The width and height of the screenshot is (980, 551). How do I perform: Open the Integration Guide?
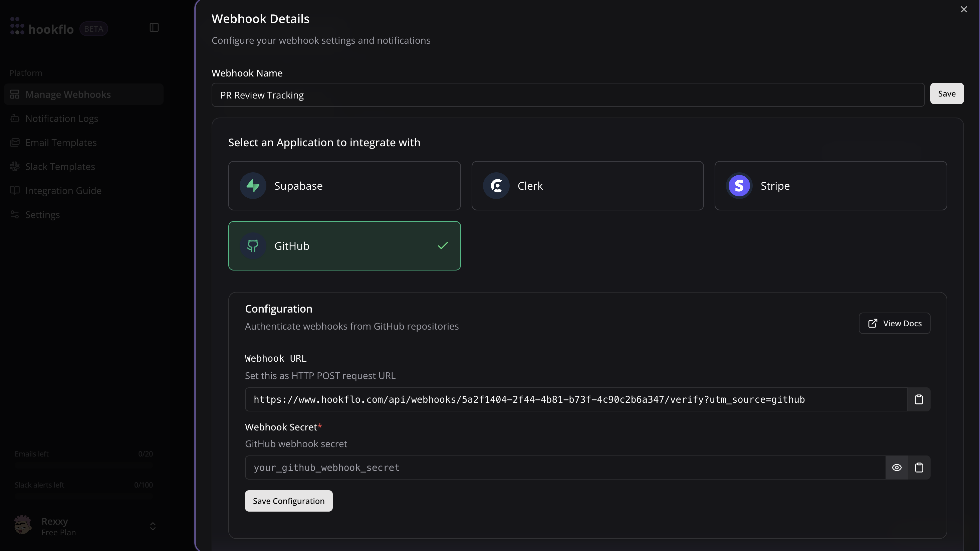(x=63, y=191)
